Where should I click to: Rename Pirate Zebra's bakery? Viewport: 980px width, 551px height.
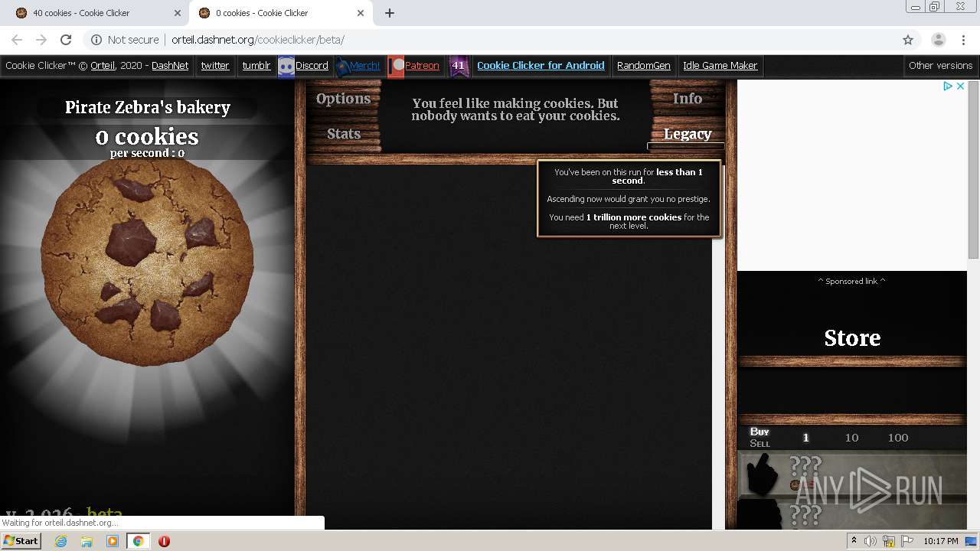(148, 108)
